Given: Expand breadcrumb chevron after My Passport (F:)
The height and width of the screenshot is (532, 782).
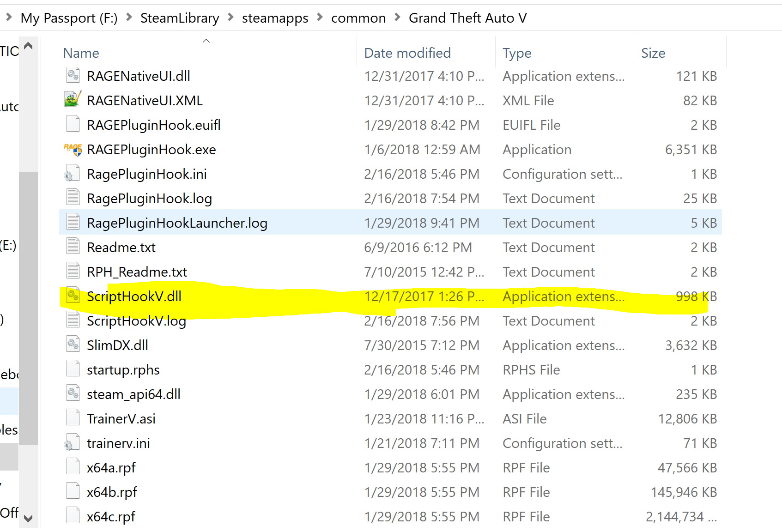Looking at the screenshot, I should (129, 18).
